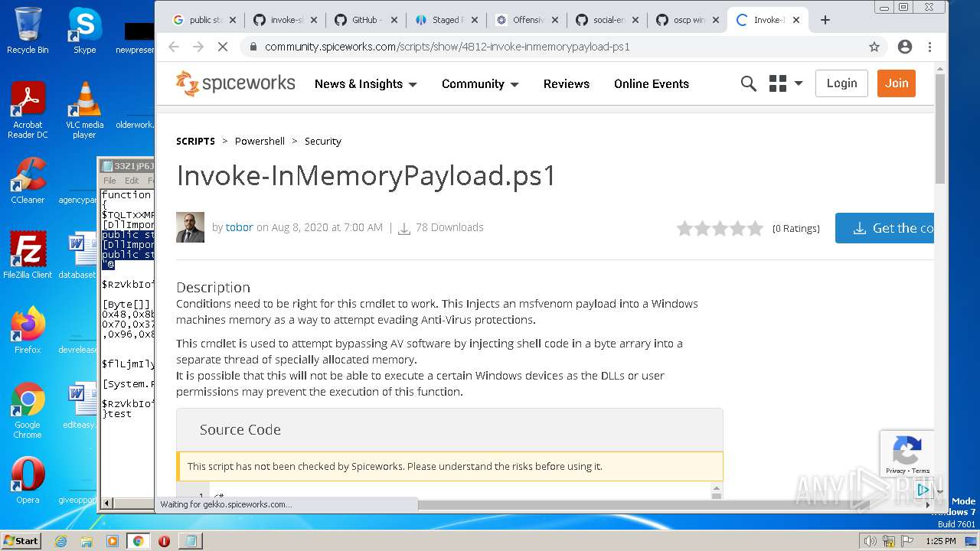Open the Reviews page
This screenshot has height=551, width=980.
tap(567, 84)
